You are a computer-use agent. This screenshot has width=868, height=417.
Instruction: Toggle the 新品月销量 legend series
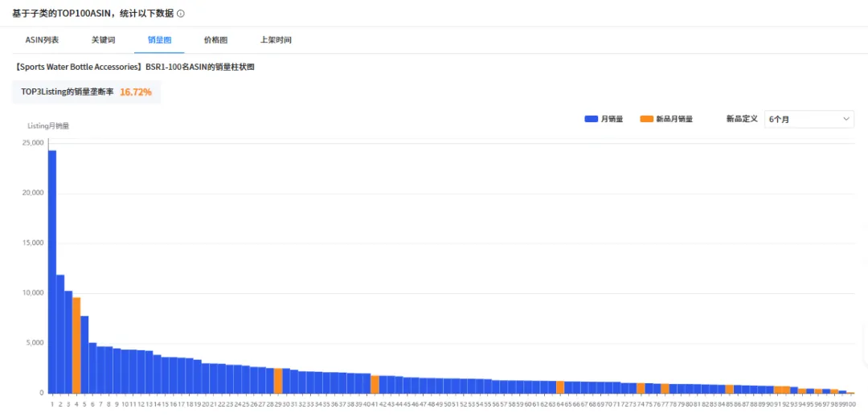(666, 119)
